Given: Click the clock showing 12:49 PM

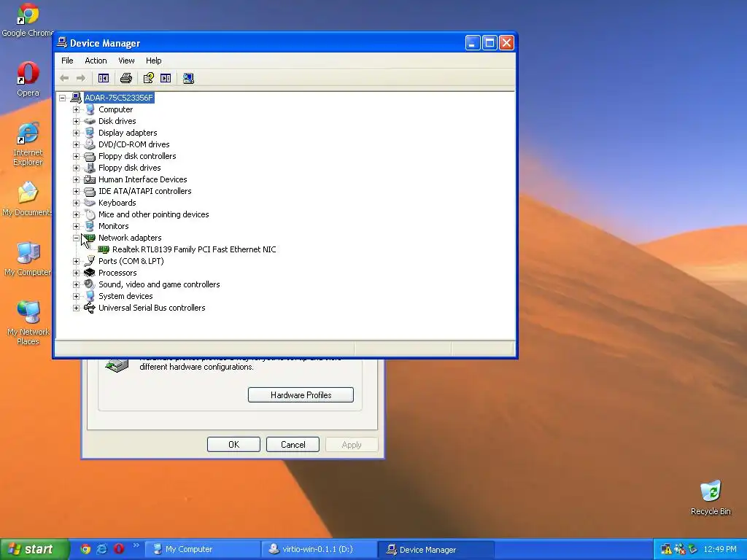Looking at the screenshot, I should coord(720,550).
